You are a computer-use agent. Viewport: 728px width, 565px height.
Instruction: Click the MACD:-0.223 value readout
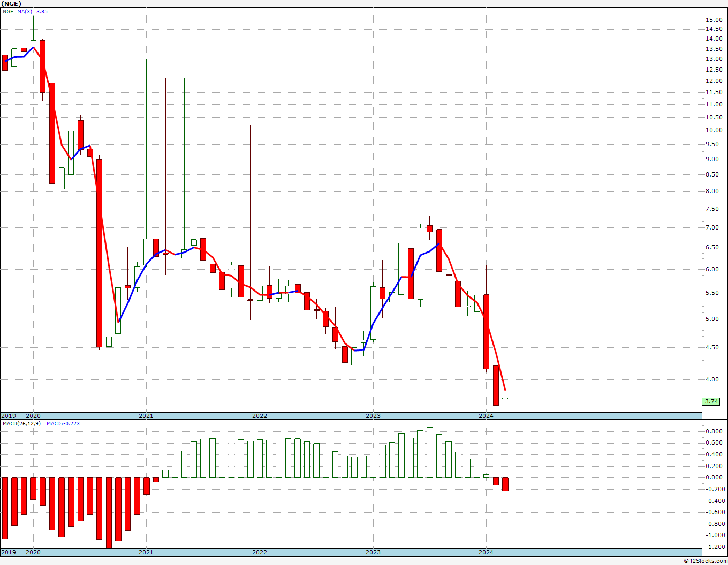pyautogui.click(x=63, y=424)
